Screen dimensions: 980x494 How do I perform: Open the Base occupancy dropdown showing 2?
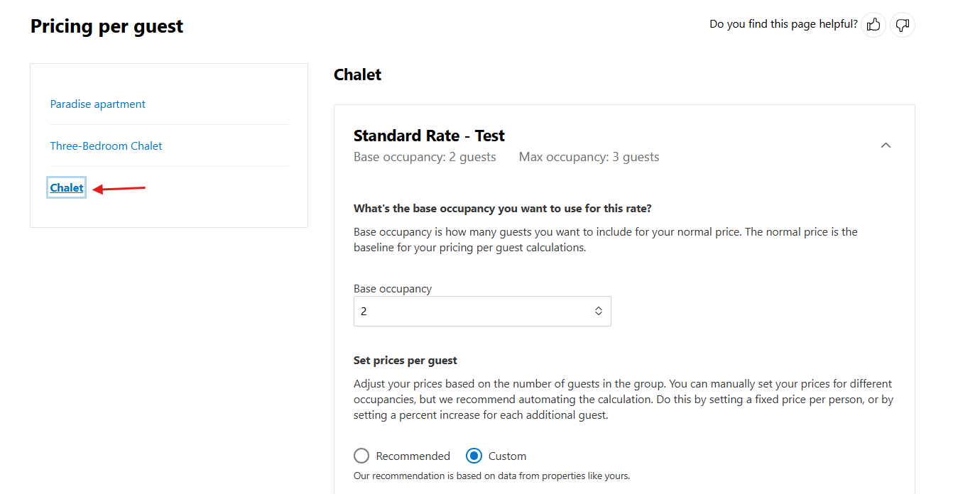point(482,311)
